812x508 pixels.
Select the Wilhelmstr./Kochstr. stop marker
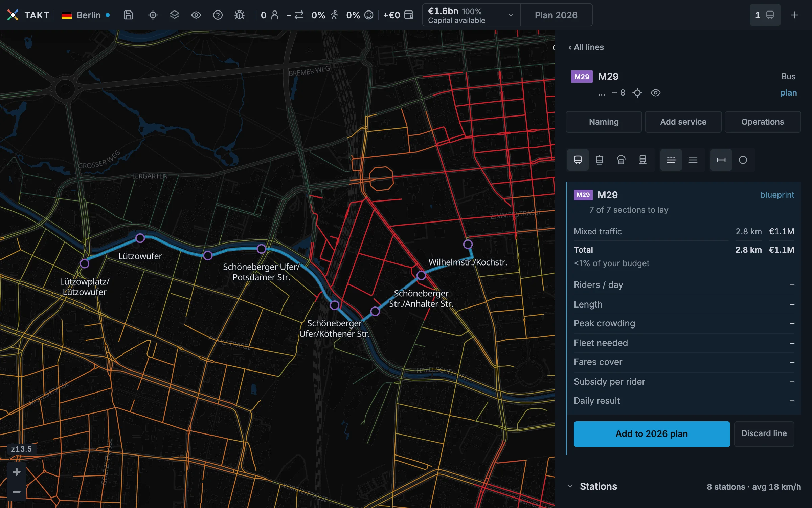468,244
